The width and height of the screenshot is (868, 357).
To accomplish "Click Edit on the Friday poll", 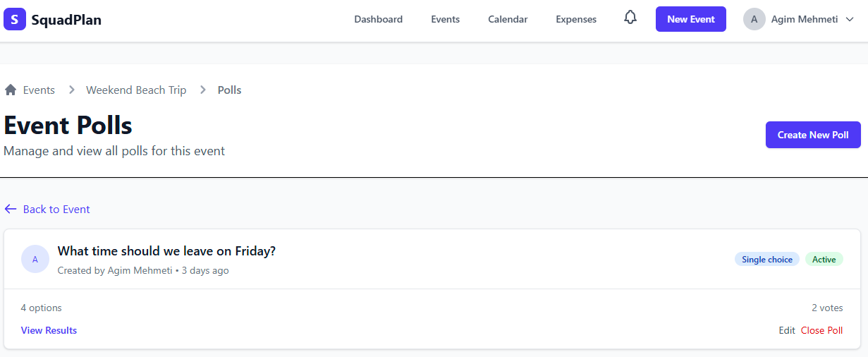I will (x=787, y=330).
